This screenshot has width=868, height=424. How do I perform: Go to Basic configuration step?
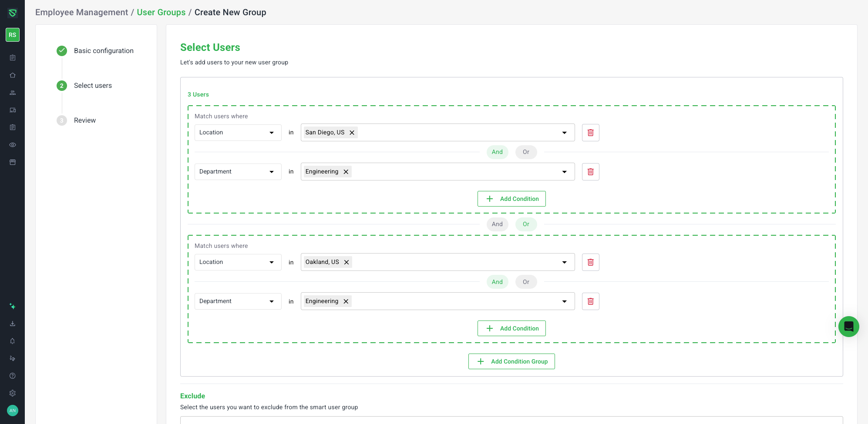[x=104, y=51]
